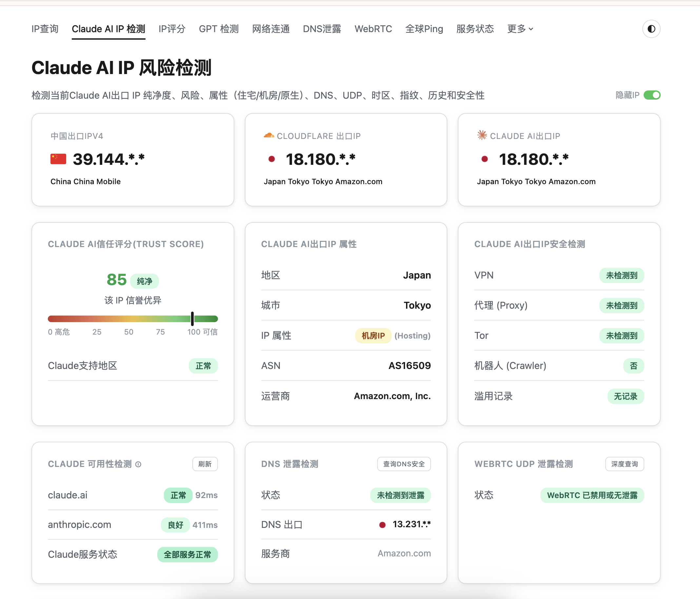Click the Japan flag dot in the Claude AI出口IP card
700x599 pixels.
pyautogui.click(x=484, y=159)
